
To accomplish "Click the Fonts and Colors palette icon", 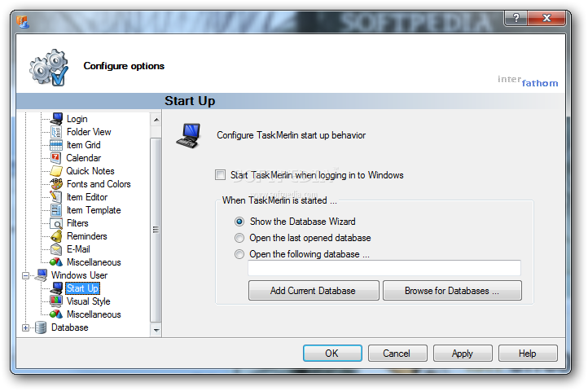I will click(56, 184).
